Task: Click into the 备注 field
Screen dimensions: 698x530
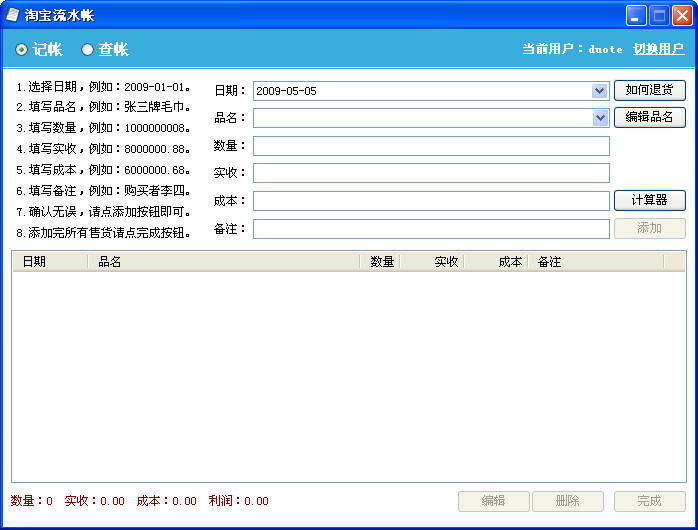Action: [431, 229]
